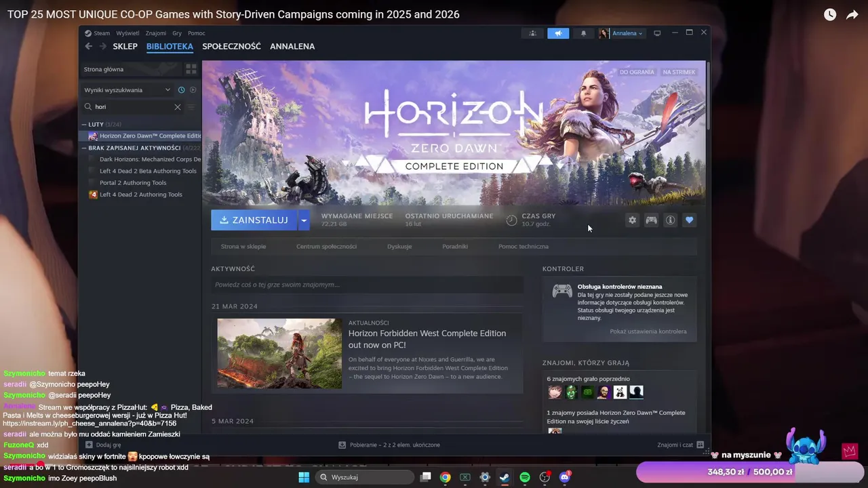Clear the 'hori' search text

pos(178,107)
